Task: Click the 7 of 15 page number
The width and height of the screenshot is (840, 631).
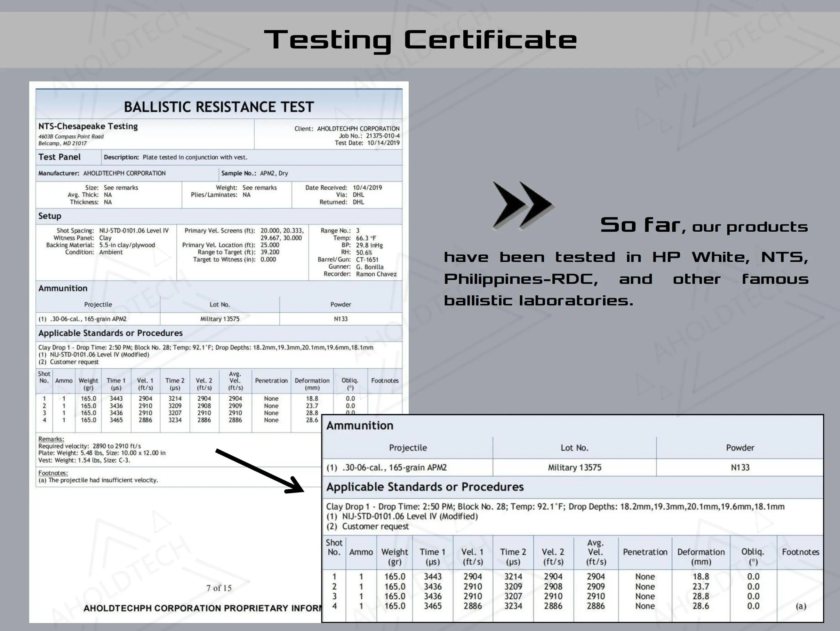Action: [x=219, y=588]
